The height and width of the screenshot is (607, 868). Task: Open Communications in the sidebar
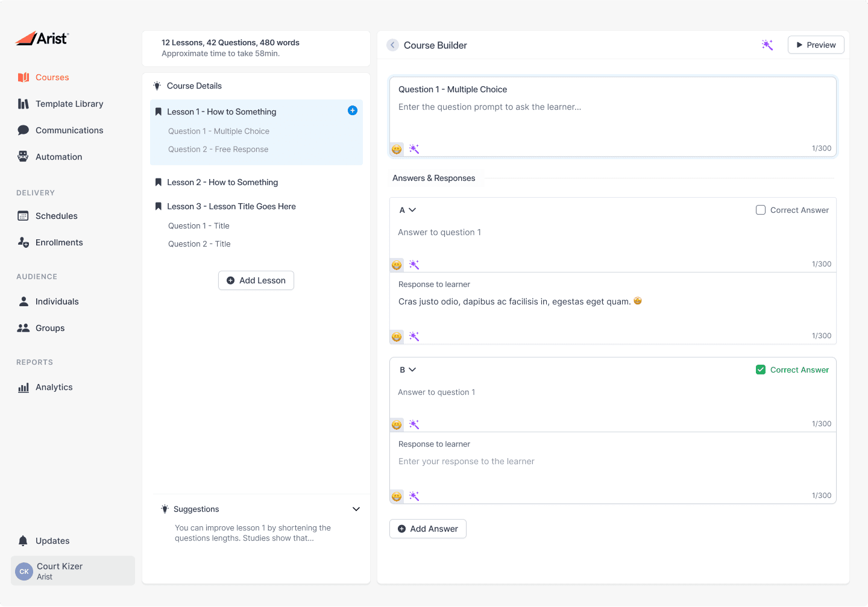click(x=60, y=130)
